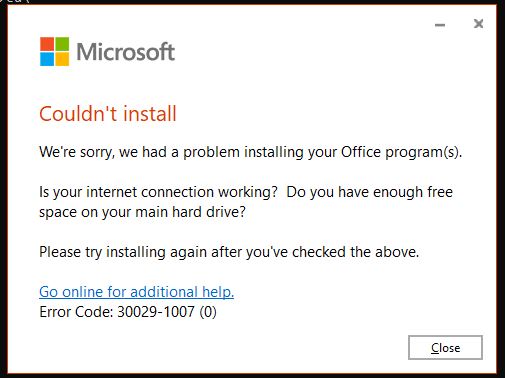This screenshot has width=505, height=378.
Task: Click the 'We're sorry' problem message
Action: (x=251, y=152)
